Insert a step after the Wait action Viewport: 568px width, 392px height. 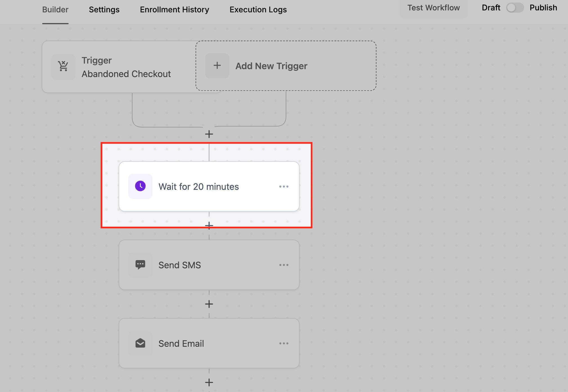[x=209, y=226]
